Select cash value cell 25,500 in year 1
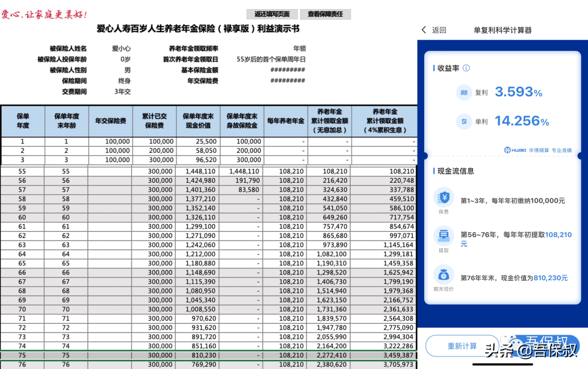The width and height of the screenshot is (588, 369). [198, 142]
